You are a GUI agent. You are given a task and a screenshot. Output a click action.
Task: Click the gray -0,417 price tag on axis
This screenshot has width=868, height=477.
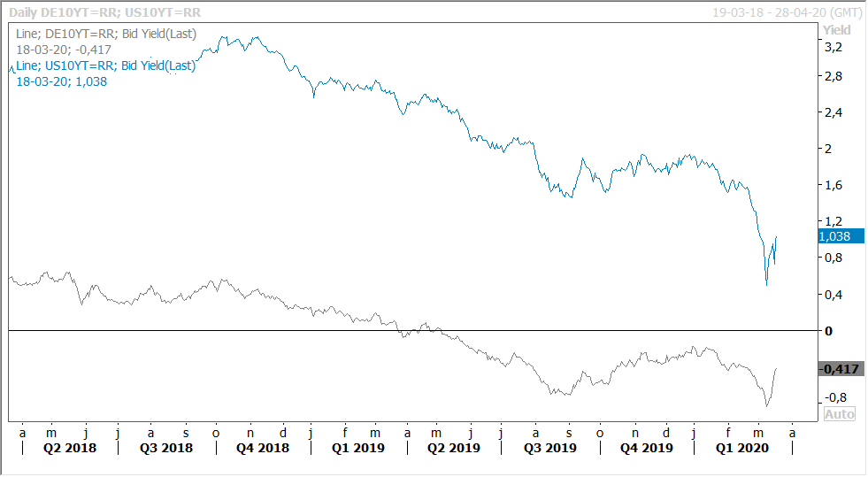click(x=841, y=369)
